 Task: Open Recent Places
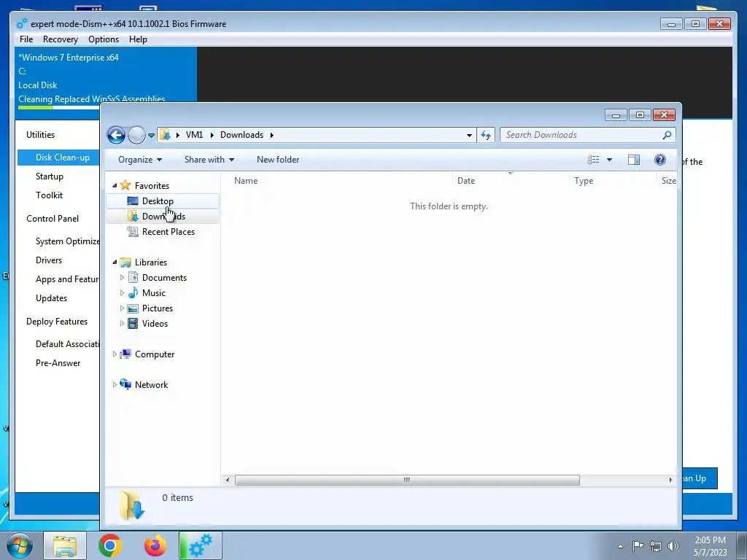[169, 231]
